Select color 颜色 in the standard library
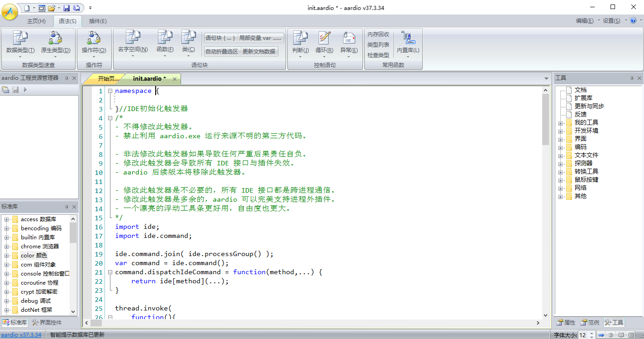Screen dimensions: 644x339 click(34, 256)
